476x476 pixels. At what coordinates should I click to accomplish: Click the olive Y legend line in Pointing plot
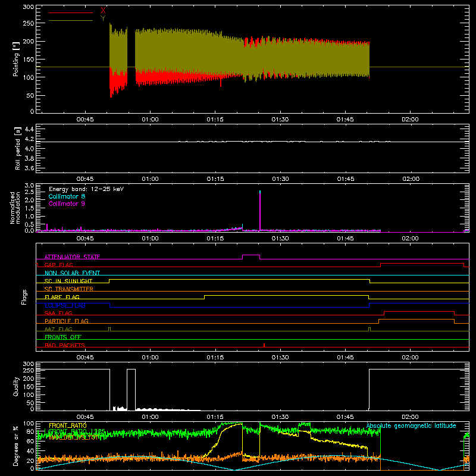pyautogui.click(x=71, y=21)
